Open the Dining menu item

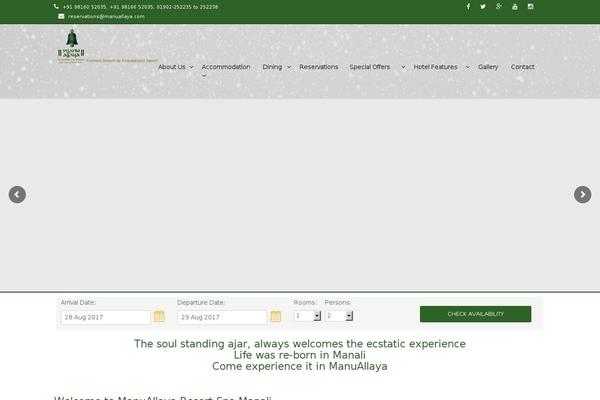tap(272, 67)
